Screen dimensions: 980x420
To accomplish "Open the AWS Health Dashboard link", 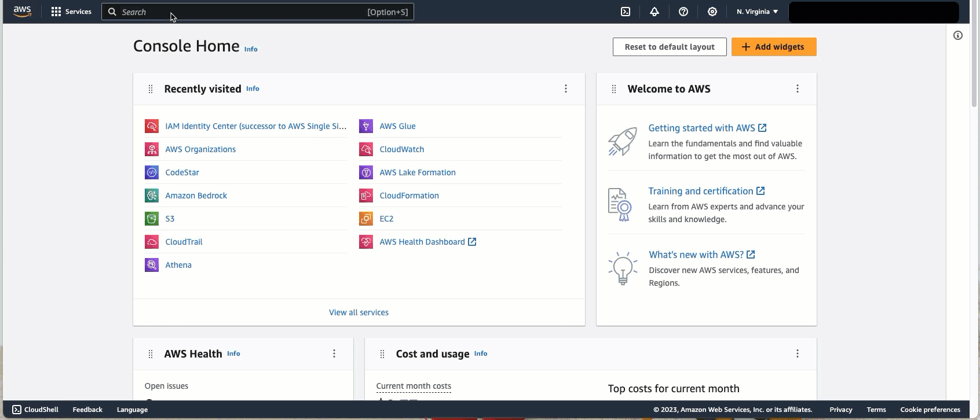I will [427, 242].
